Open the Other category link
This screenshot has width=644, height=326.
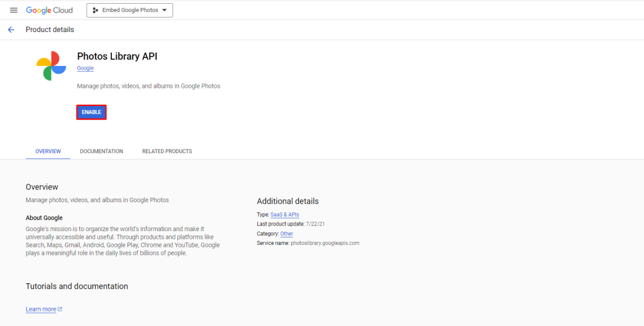[287, 234]
